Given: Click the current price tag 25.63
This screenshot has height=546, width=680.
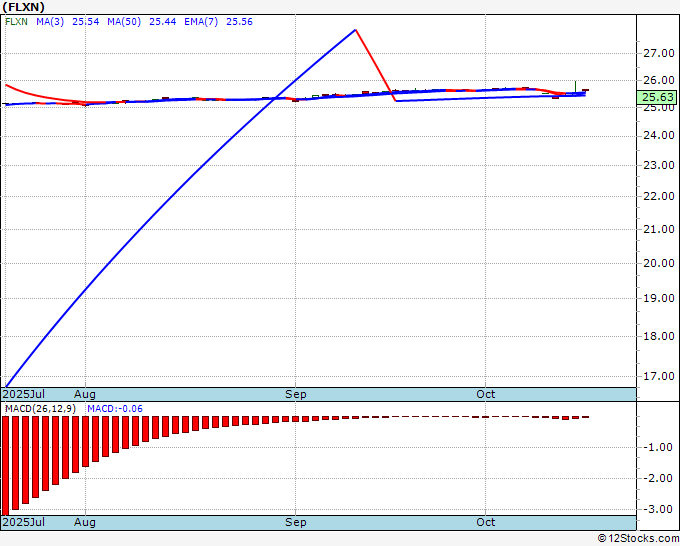Looking at the screenshot, I should 658,97.
